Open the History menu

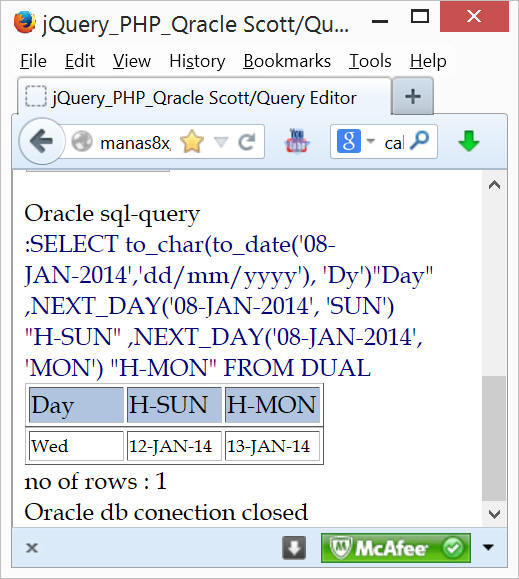(x=197, y=61)
